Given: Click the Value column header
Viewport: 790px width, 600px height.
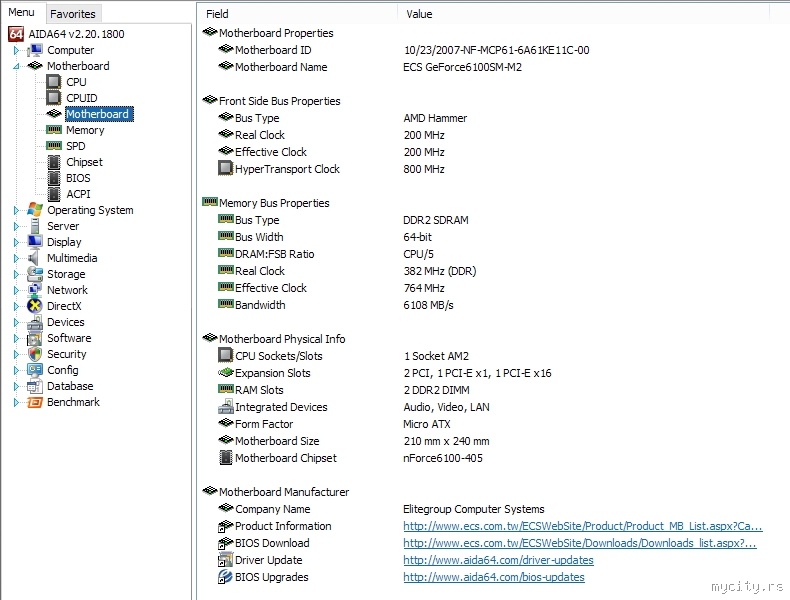Looking at the screenshot, I should 420,14.
